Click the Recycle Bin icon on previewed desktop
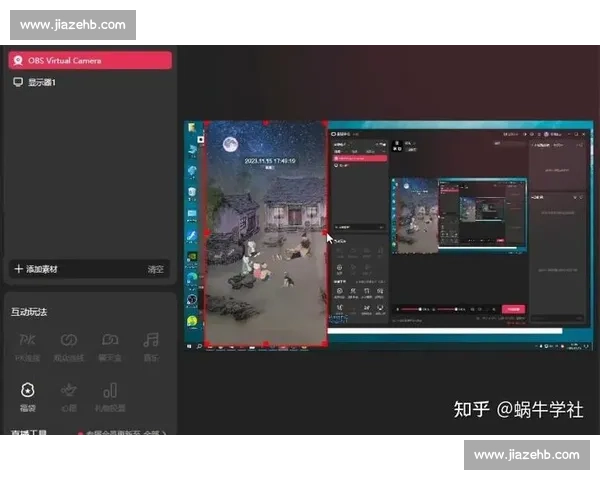Image resolution: width=600 pixels, height=480 pixels. [x=192, y=193]
